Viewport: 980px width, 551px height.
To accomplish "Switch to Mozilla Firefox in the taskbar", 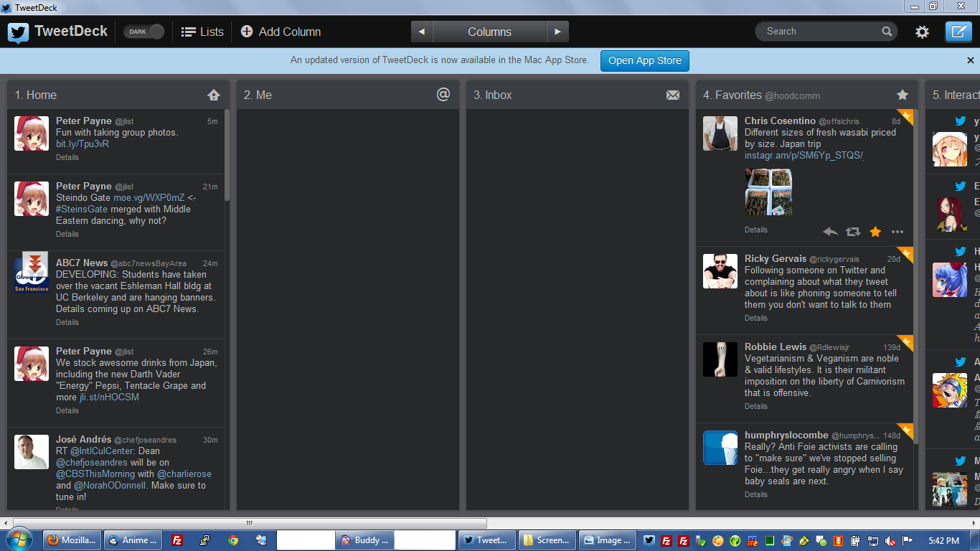I will tap(72, 540).
